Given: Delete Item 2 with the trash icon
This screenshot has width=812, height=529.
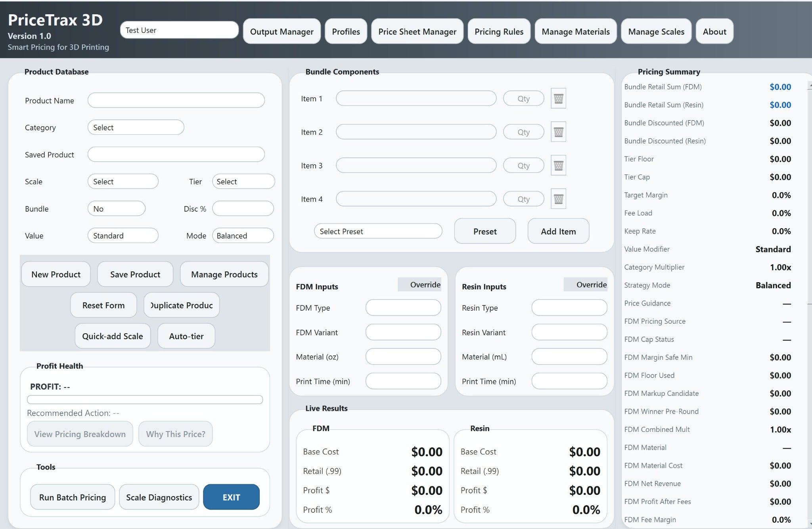Looking at the screenshot, I should click(558, 132).
